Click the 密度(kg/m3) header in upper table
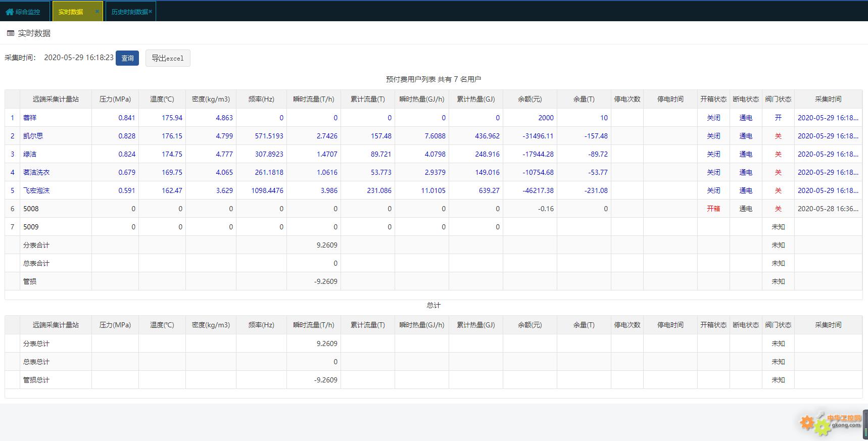 [x=211, y=99]
